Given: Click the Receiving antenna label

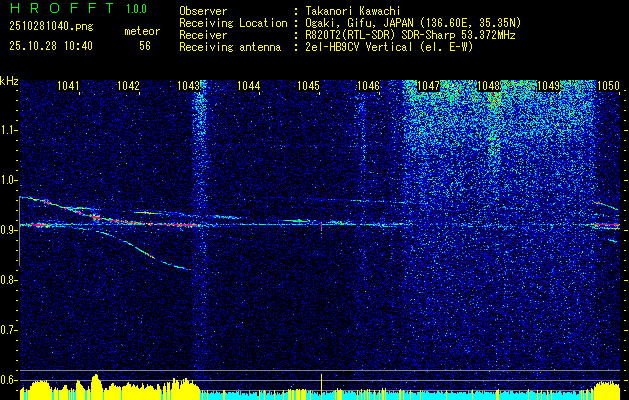Looking at the screenshot, I should click(x=230, y=47).
